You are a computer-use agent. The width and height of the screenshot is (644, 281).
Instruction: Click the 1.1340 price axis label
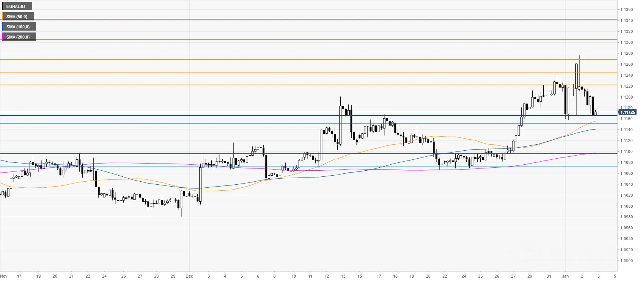point(627,20)
